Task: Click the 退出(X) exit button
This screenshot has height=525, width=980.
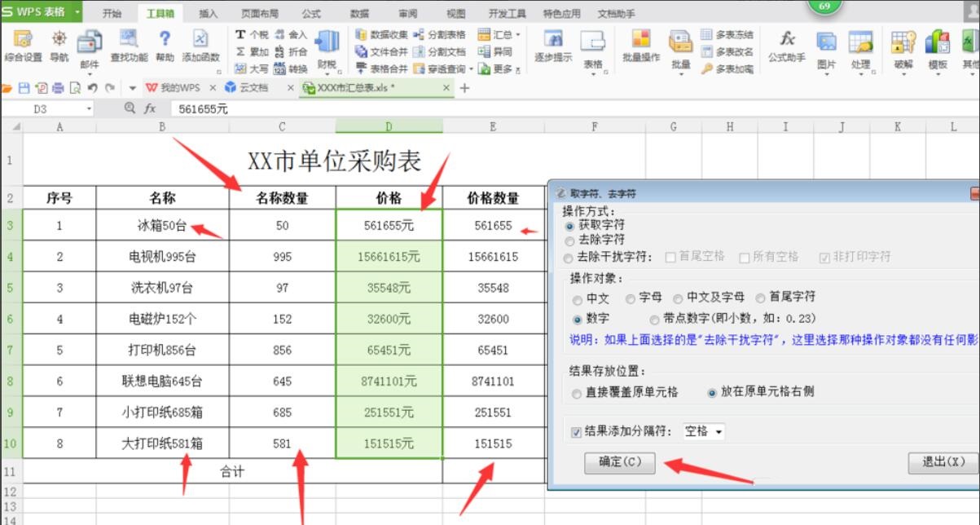Action: click(x=943, y=462)
